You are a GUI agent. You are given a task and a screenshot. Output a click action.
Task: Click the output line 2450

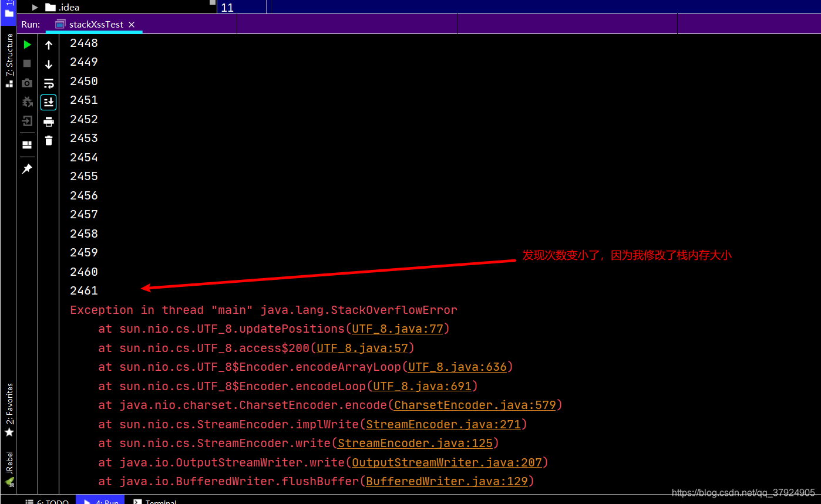[x=84, y=81]
